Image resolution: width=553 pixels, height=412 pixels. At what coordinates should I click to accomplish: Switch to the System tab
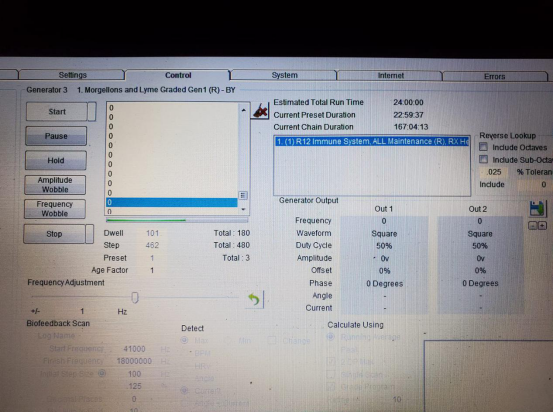click(x=284, y=75)
